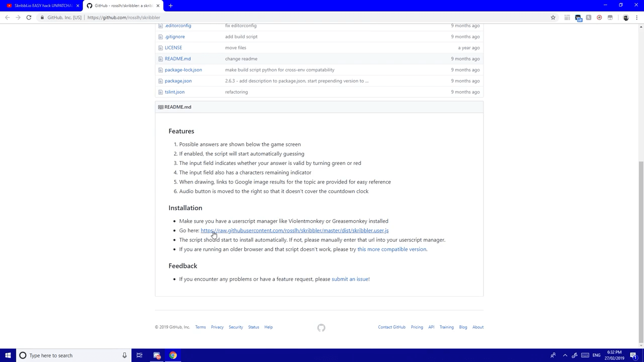Select the GitHub rosslh/skribbler tab
644x362 pixels.
tap(123, 6)
